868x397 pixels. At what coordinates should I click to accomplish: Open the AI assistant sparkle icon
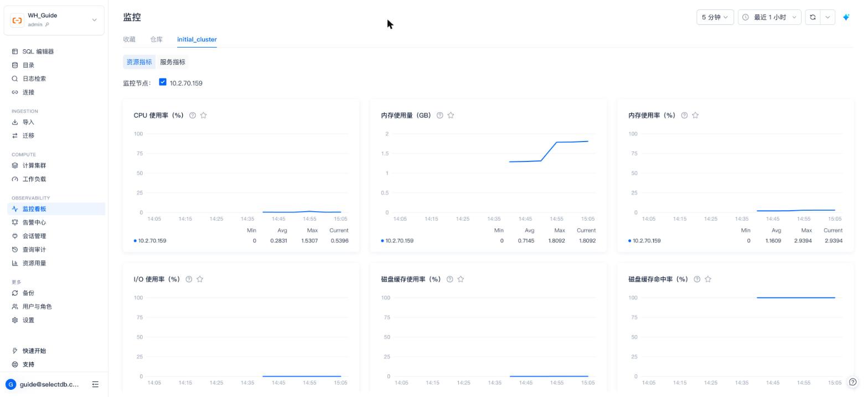click(846, 17)
